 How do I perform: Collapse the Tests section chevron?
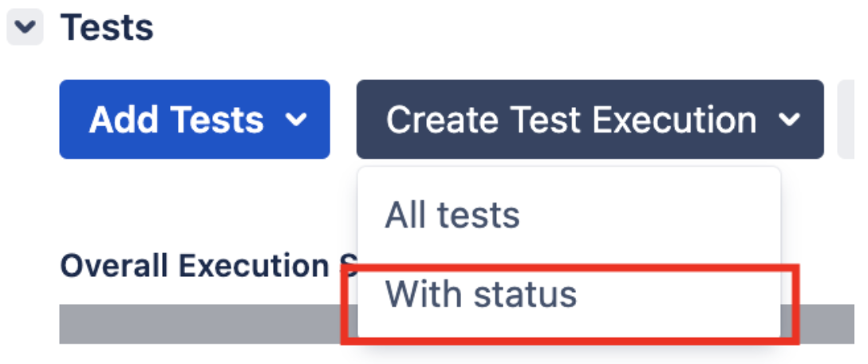(25, 26)
